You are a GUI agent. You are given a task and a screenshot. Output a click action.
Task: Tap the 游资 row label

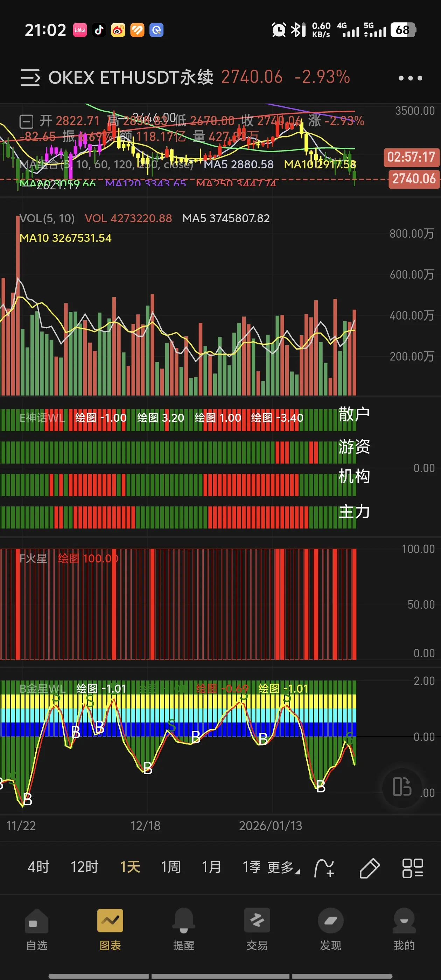point(354,446)
